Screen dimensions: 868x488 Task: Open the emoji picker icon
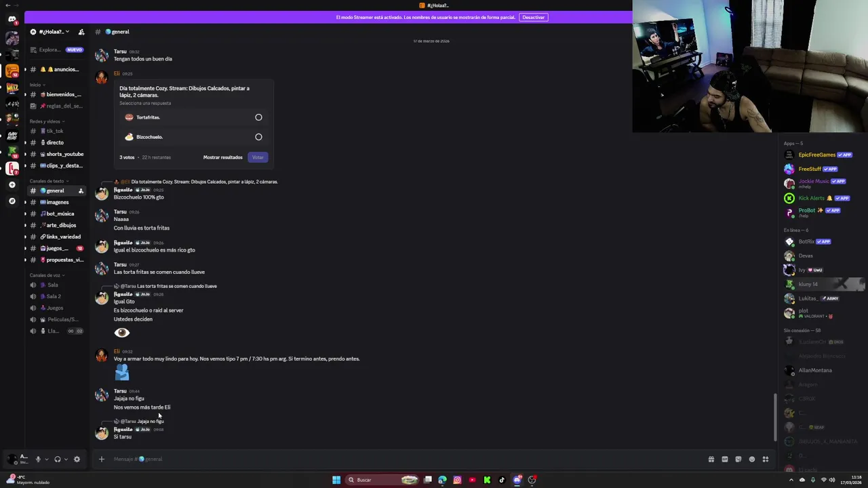point(752,460)
